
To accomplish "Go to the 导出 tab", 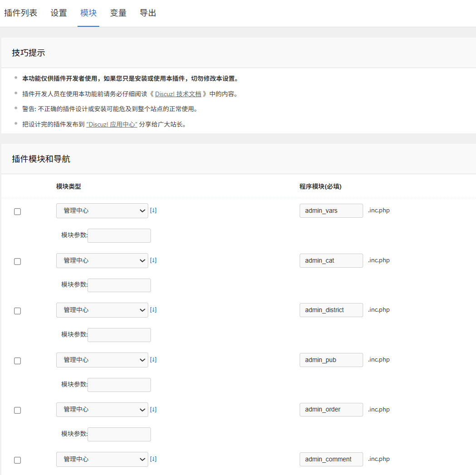I will click(x=148, y=13).
